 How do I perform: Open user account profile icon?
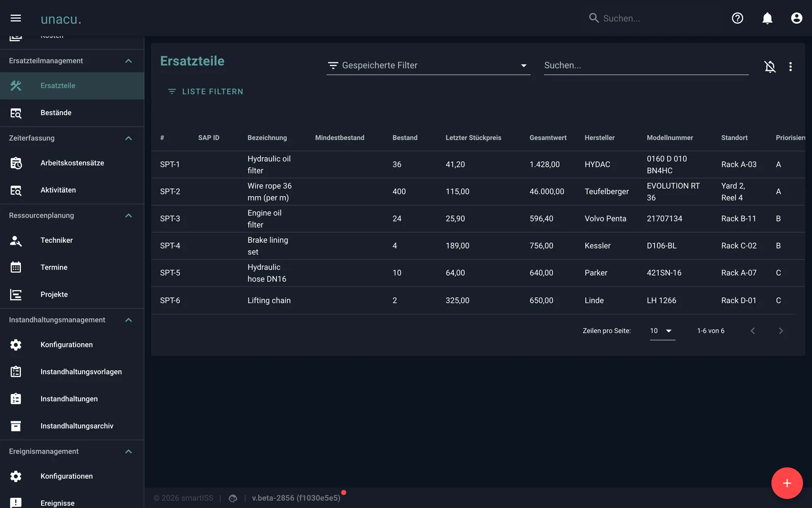(x=797, y=18)
